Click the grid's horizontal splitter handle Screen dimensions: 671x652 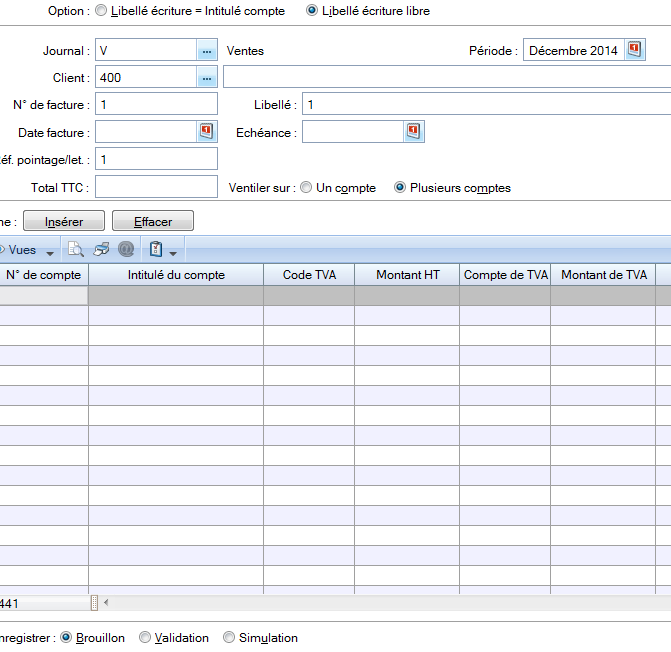coord(95,603)
